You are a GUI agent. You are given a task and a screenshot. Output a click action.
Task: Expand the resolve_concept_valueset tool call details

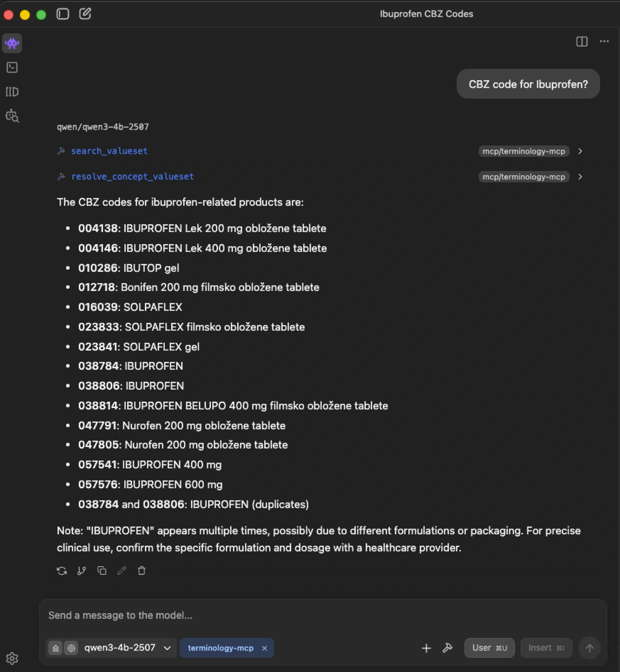click(x=580, y=177)
